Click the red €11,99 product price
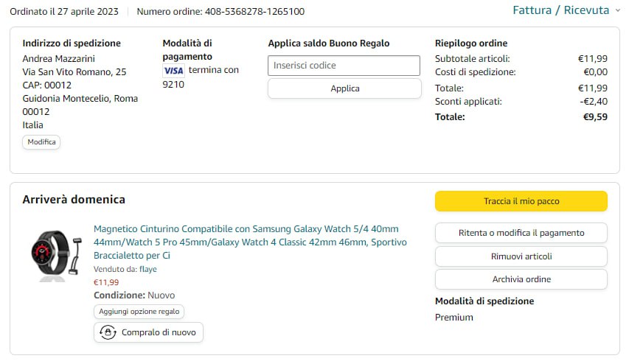 pos(106,282)
